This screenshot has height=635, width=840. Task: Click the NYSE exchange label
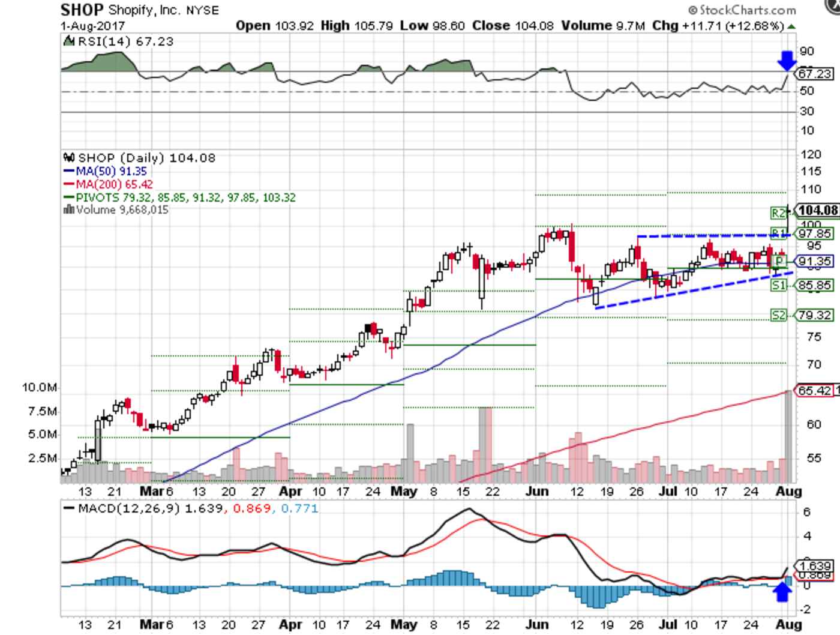point(203,11)
